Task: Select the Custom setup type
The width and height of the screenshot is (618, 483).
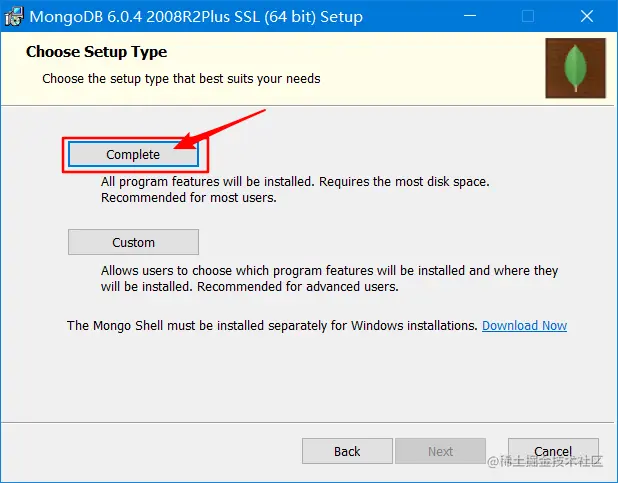Action: 133,242
